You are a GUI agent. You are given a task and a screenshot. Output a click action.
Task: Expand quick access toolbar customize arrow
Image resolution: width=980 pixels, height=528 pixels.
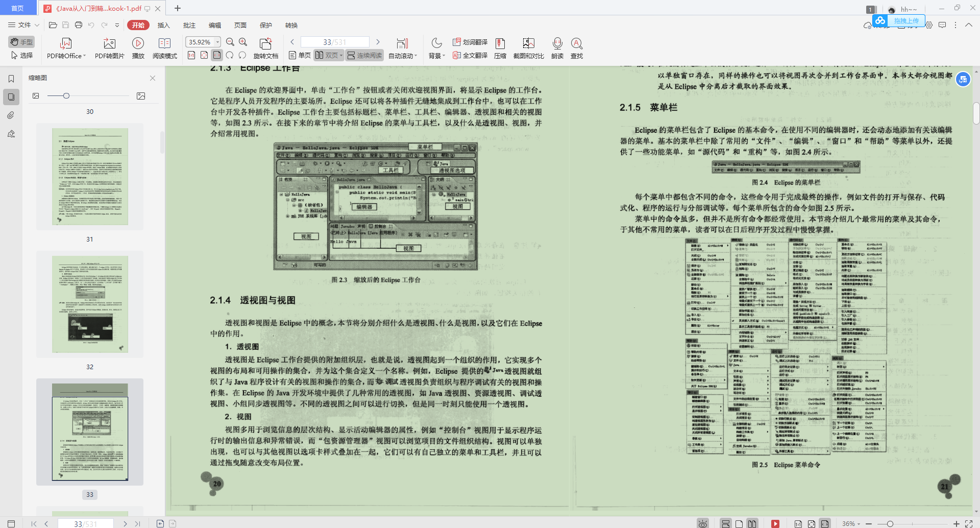point(117,25)
